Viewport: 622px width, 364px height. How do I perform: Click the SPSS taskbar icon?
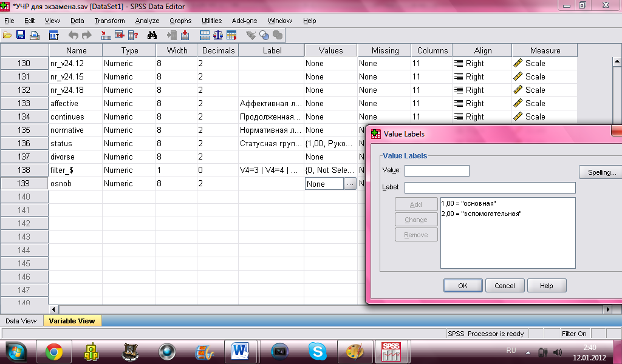click(x=391, y=352)
